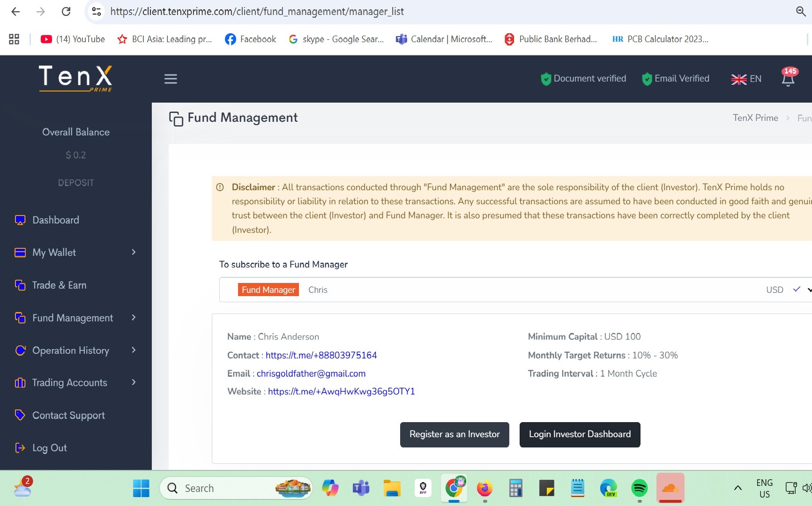Click the Fund Manager orange tag
Screen dimensions: 812x506
click(x=268, y=290)
